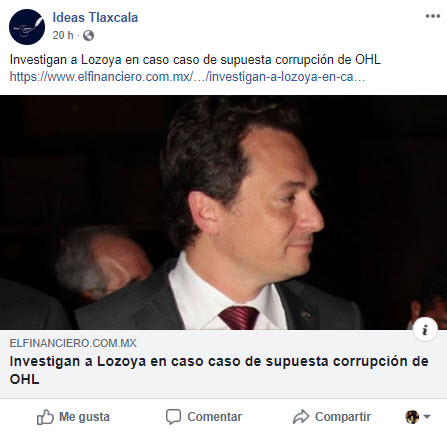This screenshot has width=447, height=434.
Task: Click the globe public-audience icon
Action: 88,35
